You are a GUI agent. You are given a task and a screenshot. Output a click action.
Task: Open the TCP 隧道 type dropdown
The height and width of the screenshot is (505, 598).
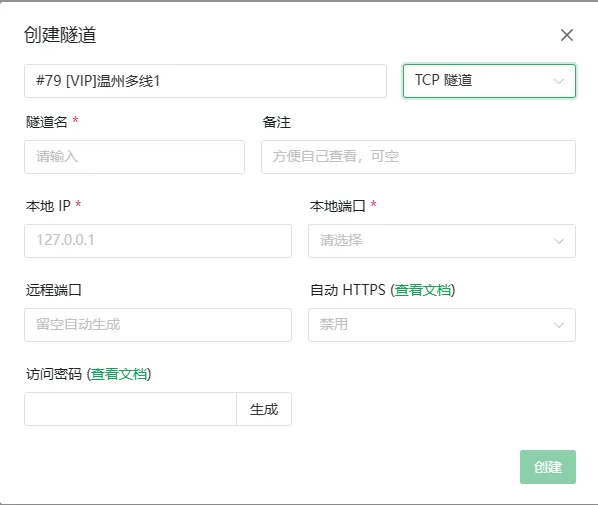489,81
